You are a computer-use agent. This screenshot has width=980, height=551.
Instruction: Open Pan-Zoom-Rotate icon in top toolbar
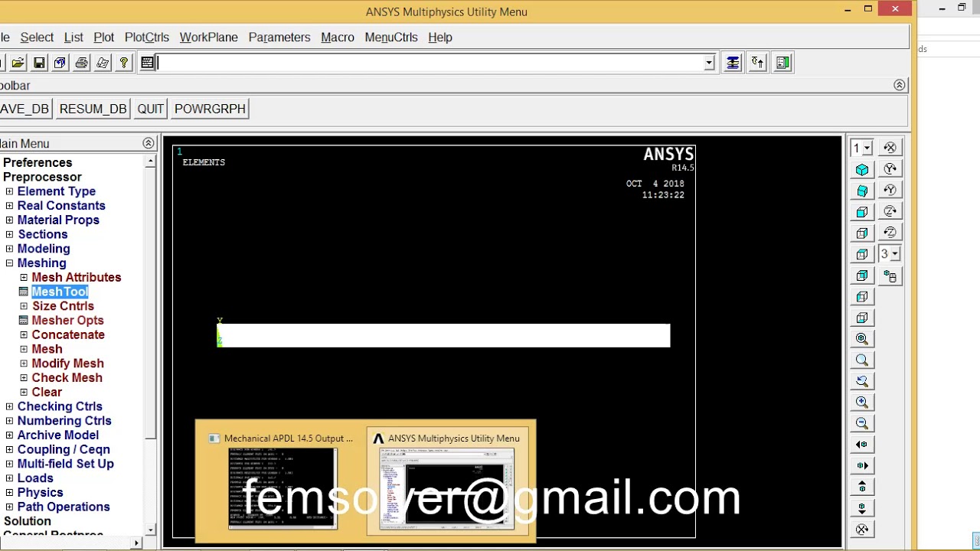(60, 63)
